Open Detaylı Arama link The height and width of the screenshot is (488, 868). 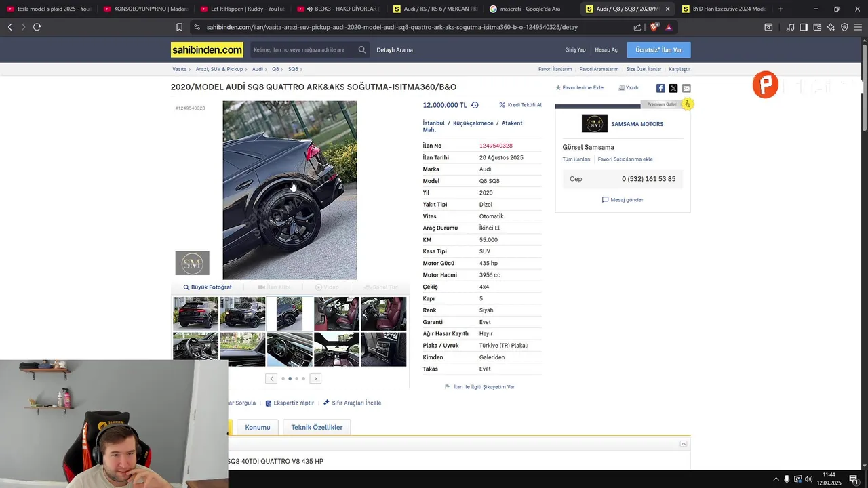395,49
